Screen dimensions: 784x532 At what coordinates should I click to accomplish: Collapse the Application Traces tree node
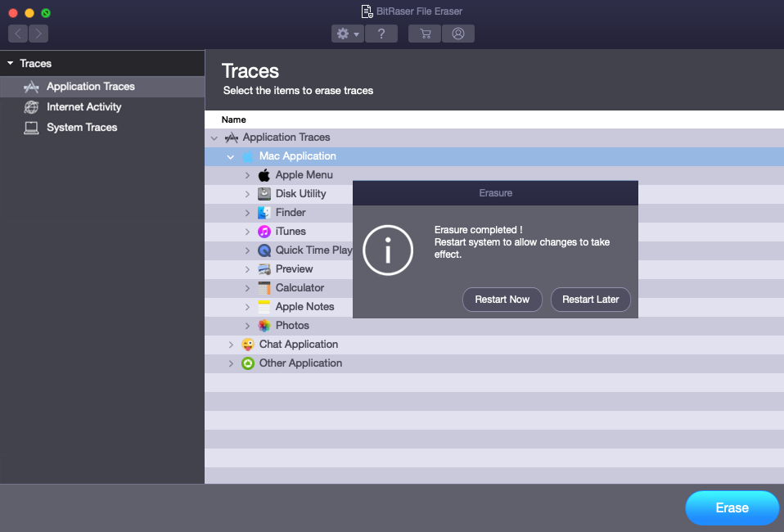click(214, 138)
